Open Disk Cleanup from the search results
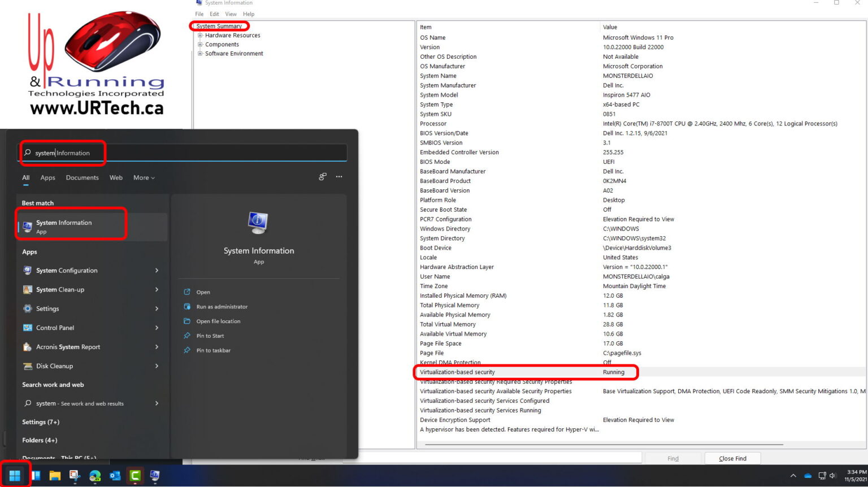 (x=55, y=366)
